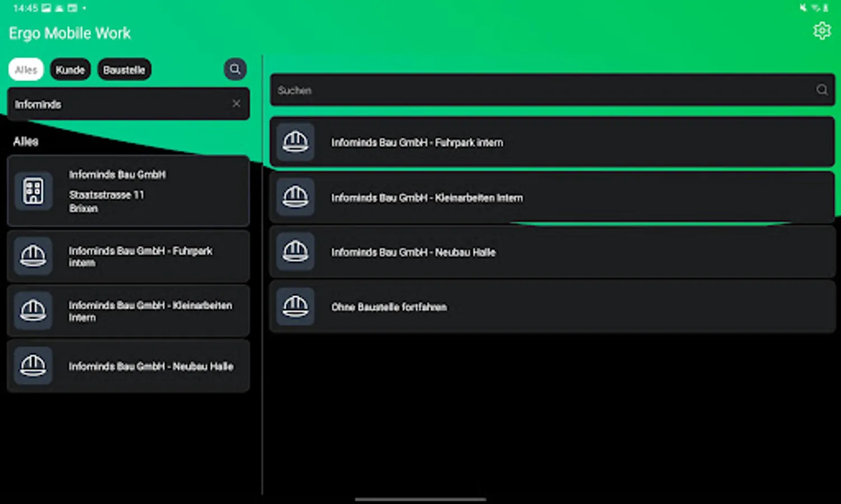The image size is (841, 504).
Task: Select 'Infominds Bau GmbH - Neubau Halle' in left list
Action: pos(128,366)
